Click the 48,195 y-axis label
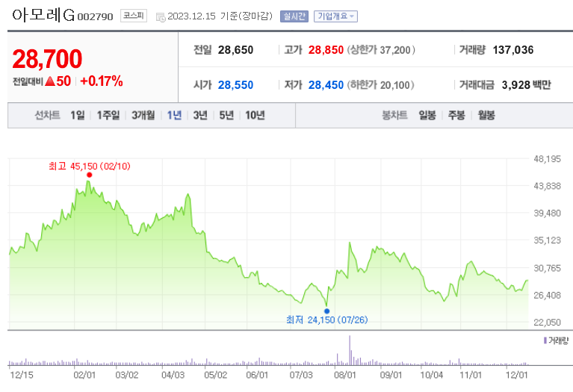This screenshot has width=573, height=392. 547,159
